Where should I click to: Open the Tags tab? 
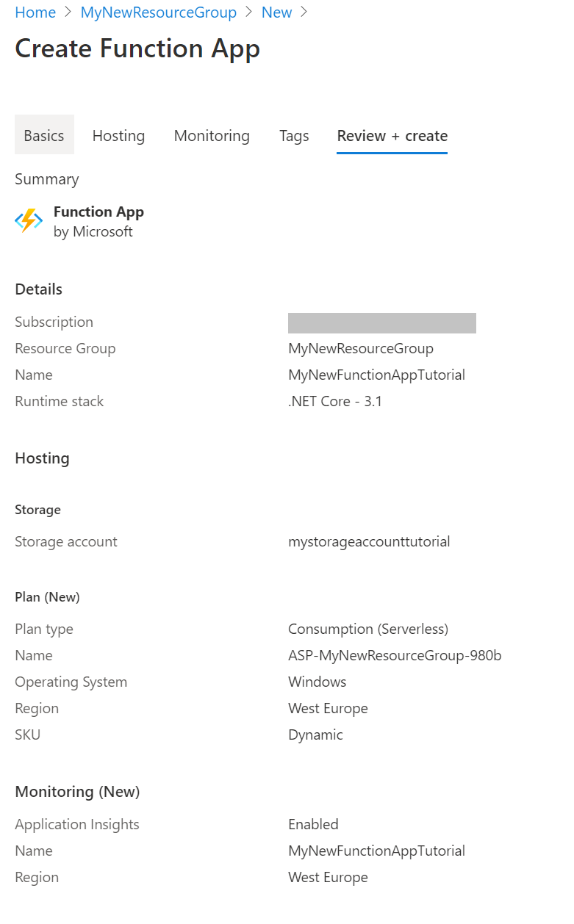[x=294, y=135]
